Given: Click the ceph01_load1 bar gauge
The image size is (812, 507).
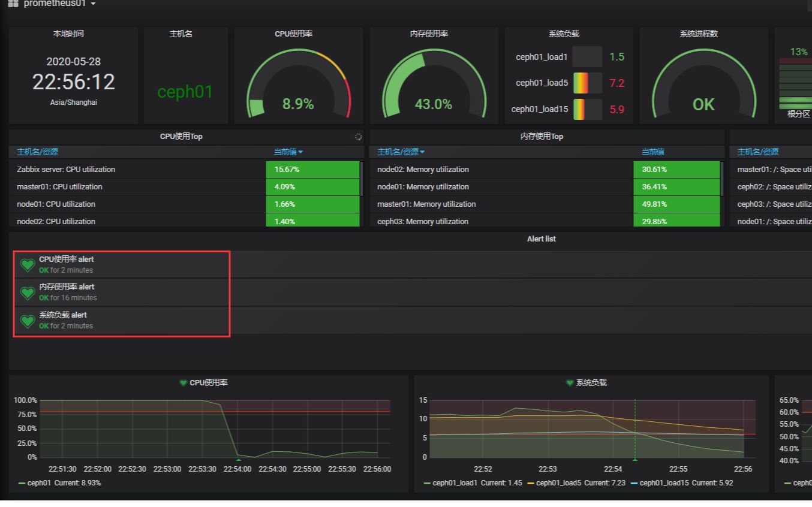Looking at the screenshot, I should (588, 57).
